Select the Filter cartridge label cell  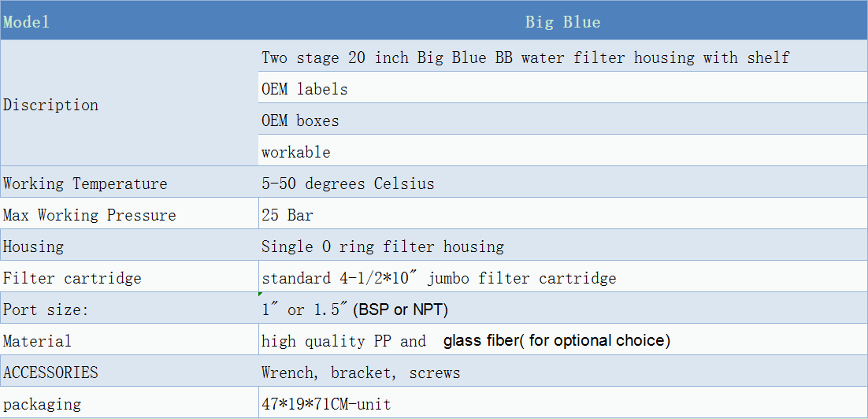pos(129,276)
